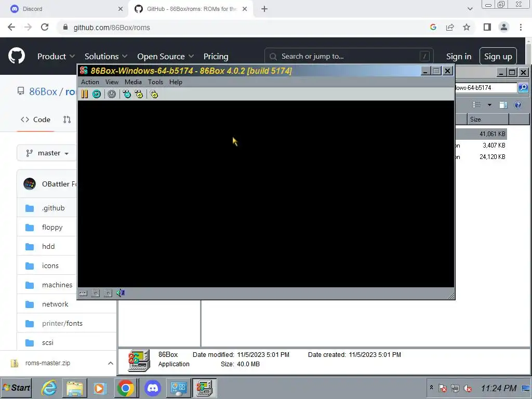Click first floppy drive status icon
This screenshot has height=399, width=532.
coord(96,293)
